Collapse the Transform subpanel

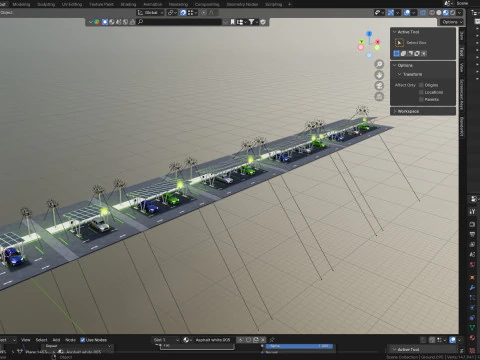[x=399, y=74]
